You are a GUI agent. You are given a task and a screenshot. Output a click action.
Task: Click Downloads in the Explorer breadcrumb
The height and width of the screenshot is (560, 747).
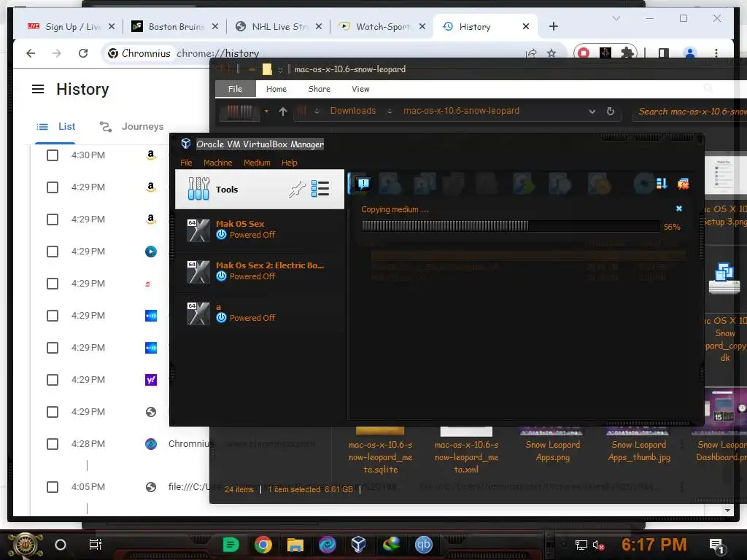pos(353,111)
